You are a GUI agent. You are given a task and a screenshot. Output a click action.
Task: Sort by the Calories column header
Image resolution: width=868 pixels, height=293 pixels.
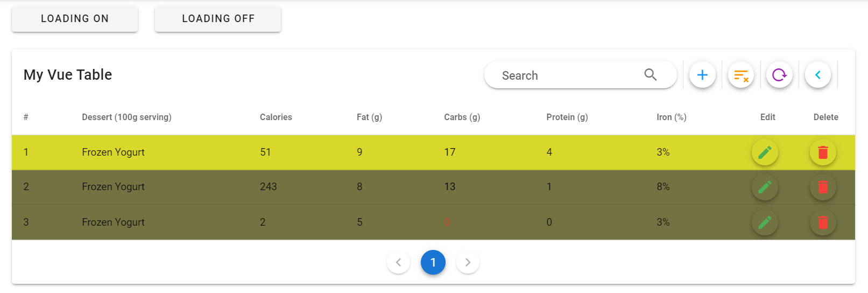pyautogui.click(x=276, y=117)
